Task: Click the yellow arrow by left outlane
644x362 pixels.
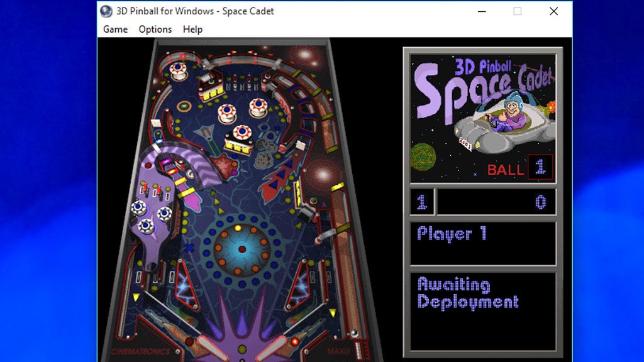Action: coord(136,297)
